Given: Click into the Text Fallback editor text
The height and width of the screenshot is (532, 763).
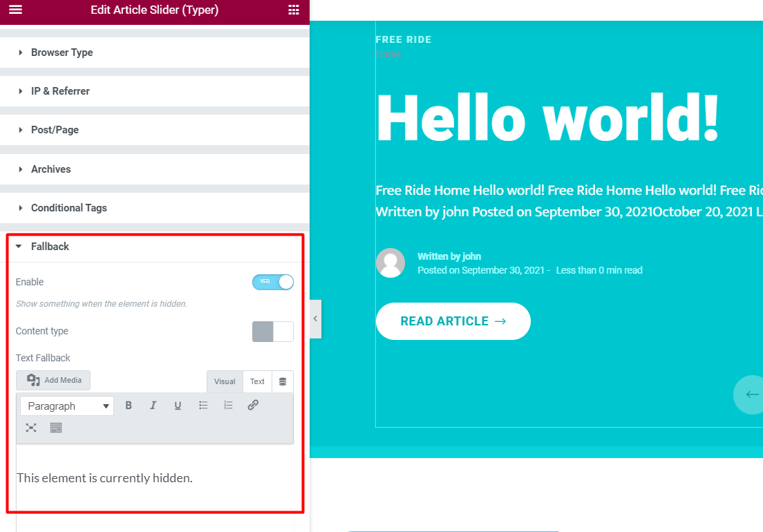Looking at the screenshot, I should 104,478.
